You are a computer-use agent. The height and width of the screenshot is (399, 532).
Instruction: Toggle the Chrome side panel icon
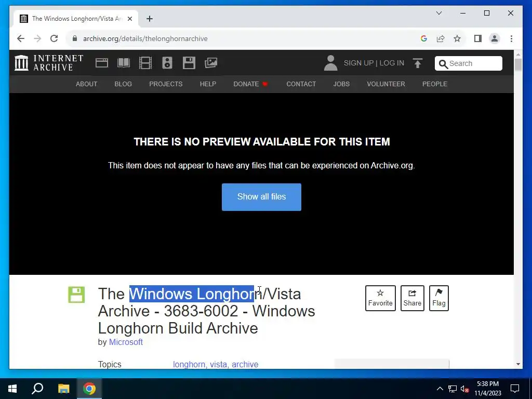[478, 38]
